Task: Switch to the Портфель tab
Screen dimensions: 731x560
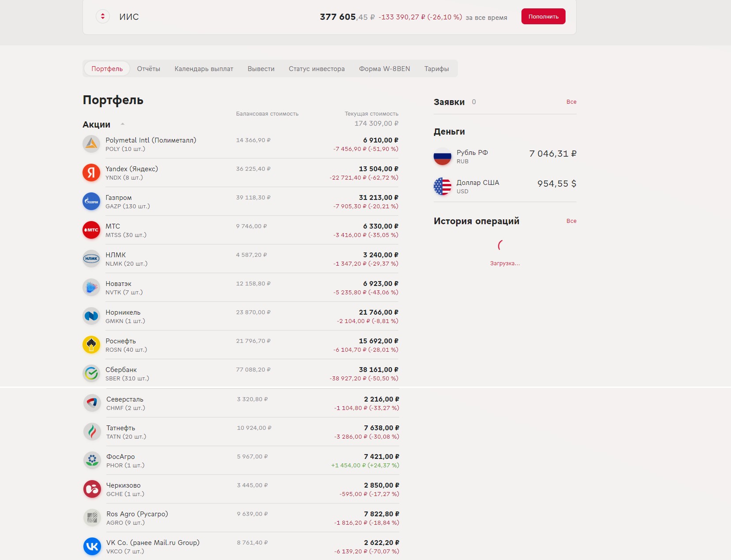Action: (107, 69)
